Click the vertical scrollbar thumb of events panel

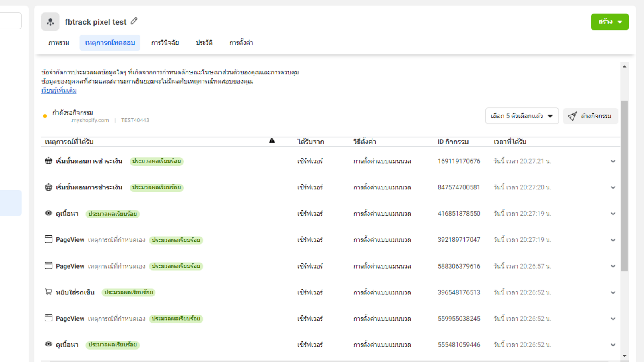(x=625, y=186)
